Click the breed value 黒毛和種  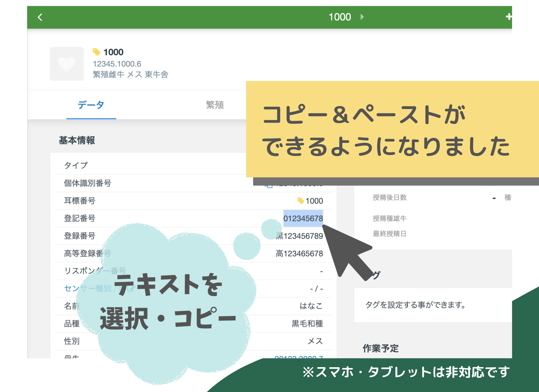[x=307, y=323]
